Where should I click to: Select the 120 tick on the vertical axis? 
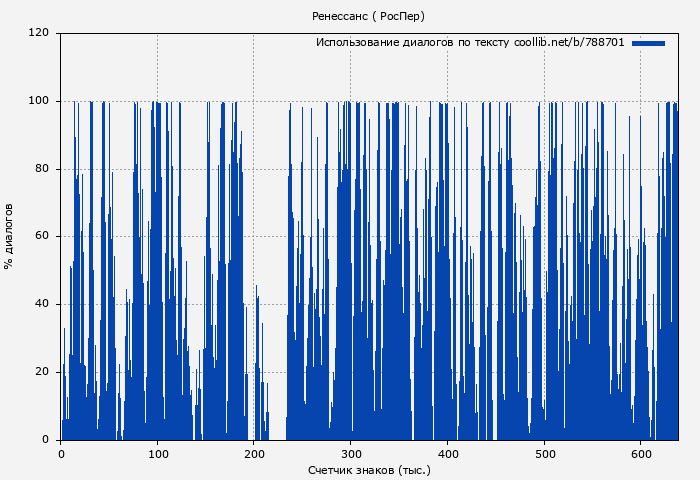click(39, 33)
